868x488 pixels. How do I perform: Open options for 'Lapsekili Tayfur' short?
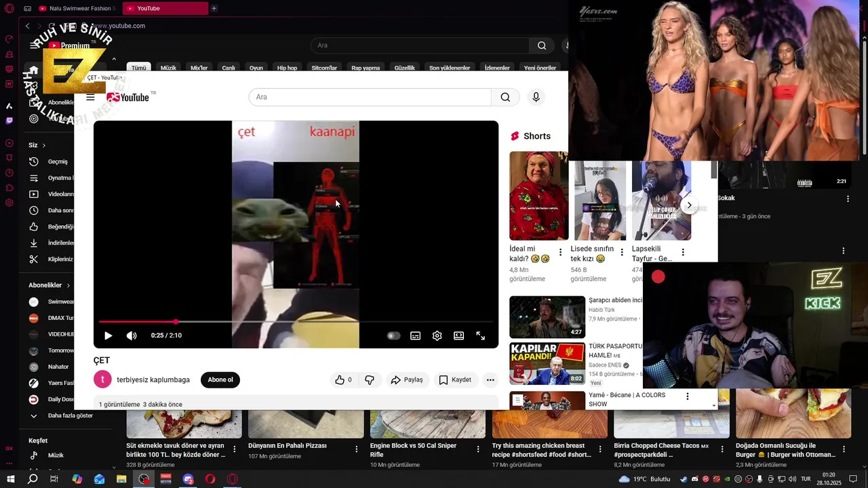[683, 252]
